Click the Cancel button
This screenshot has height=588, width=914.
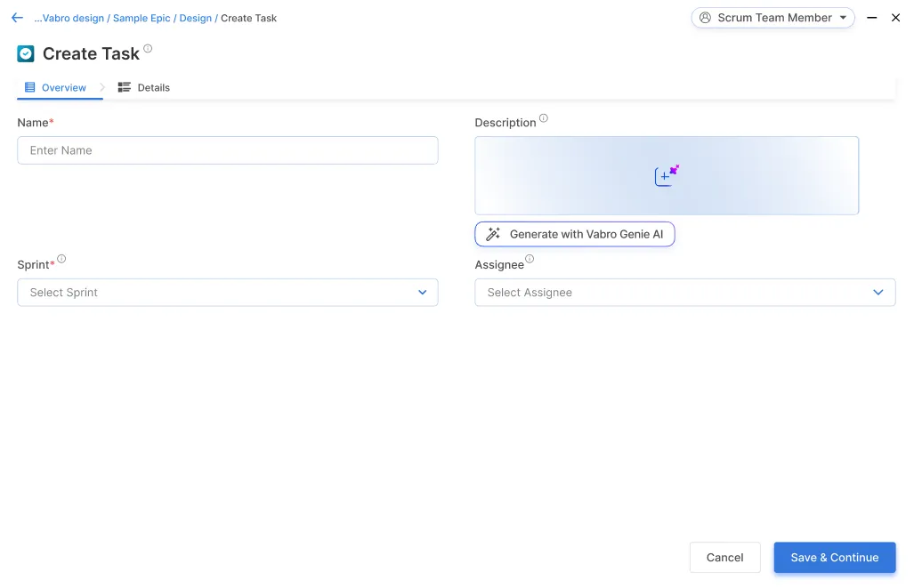coord(724,558)
